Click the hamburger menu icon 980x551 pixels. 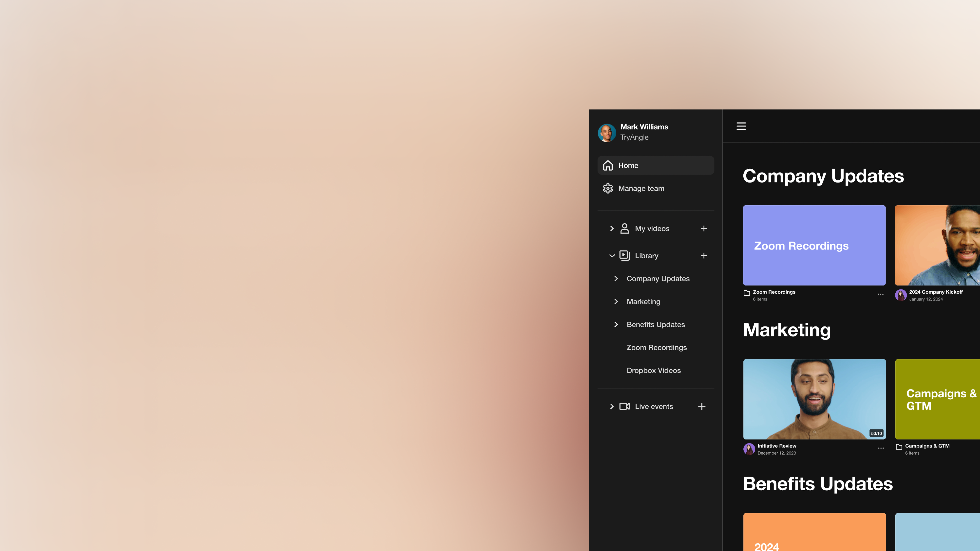click(741, 126)
